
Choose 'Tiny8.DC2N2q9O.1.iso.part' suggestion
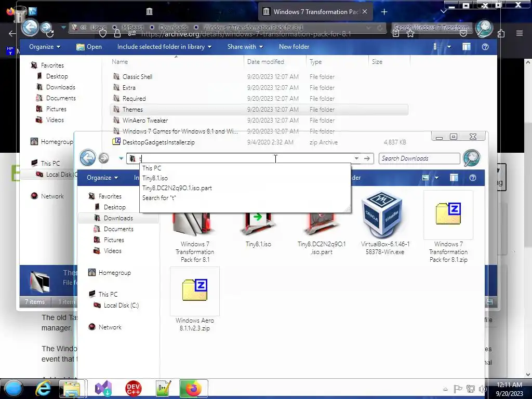(245, 188)
